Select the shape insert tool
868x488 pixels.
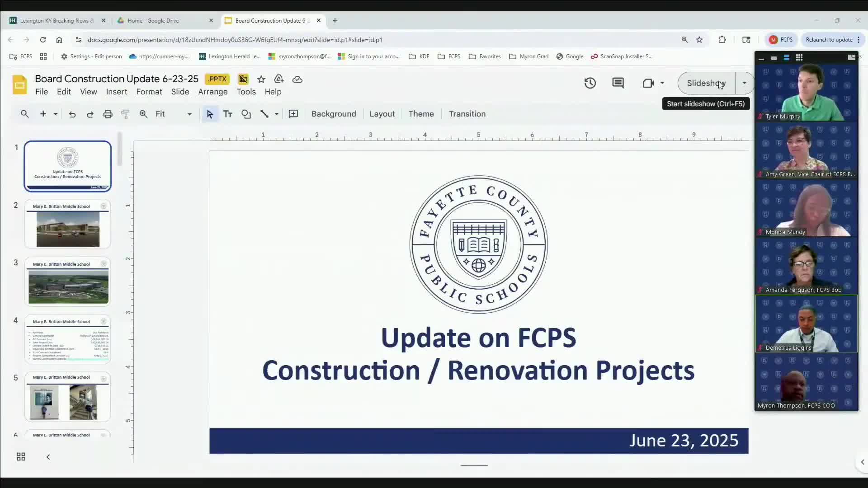[x=246, y=114]
